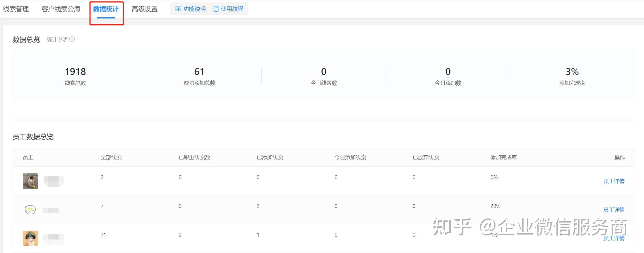The image size is (644, 253).
Task: Click the 全部线索 column header
Action: coord(111,157)
